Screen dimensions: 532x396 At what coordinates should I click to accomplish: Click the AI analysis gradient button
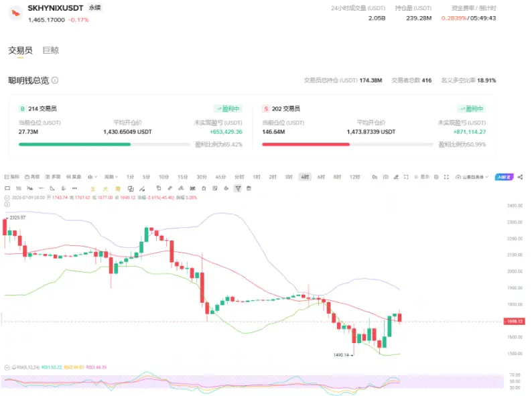[504, 177]
